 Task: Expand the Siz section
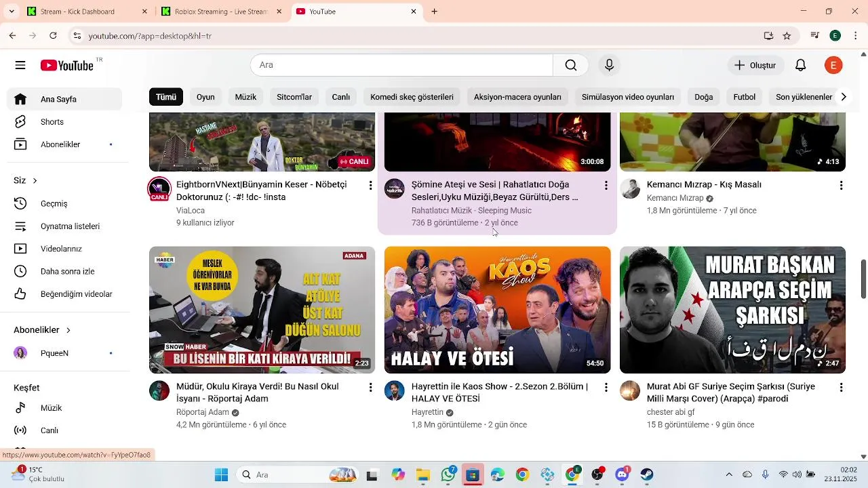tap(25, 180)
